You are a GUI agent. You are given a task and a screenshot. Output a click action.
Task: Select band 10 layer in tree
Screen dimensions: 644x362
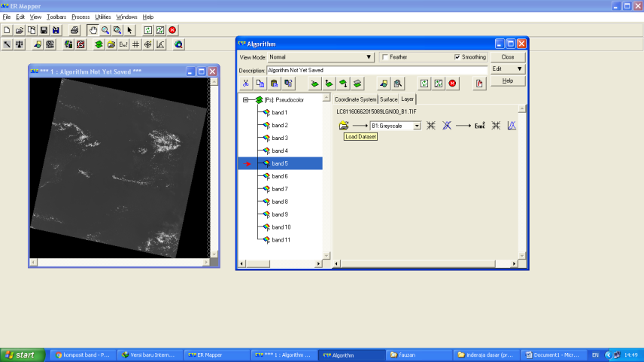281,227
